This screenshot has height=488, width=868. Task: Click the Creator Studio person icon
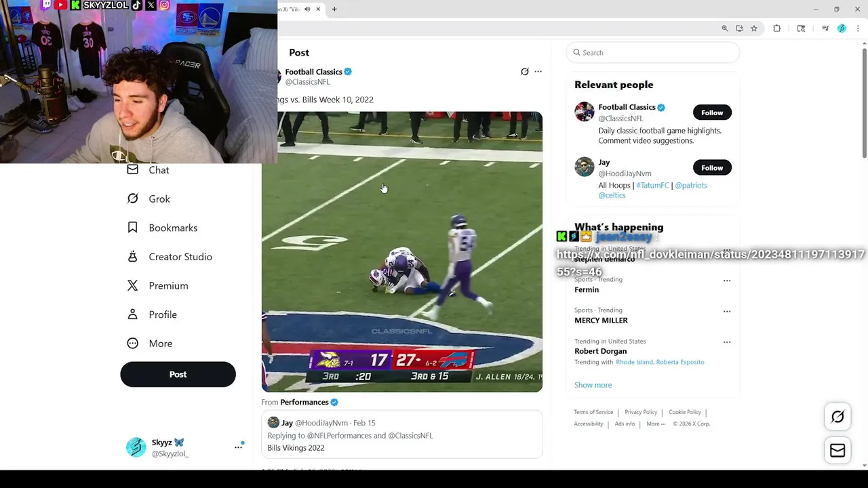coord(133,257)
